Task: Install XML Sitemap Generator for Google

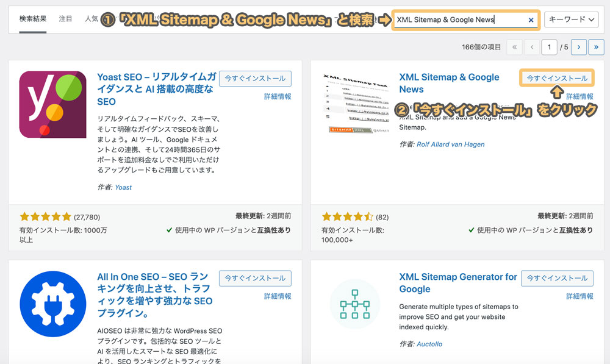Action: pyautogui.click(x=557, y=278)
